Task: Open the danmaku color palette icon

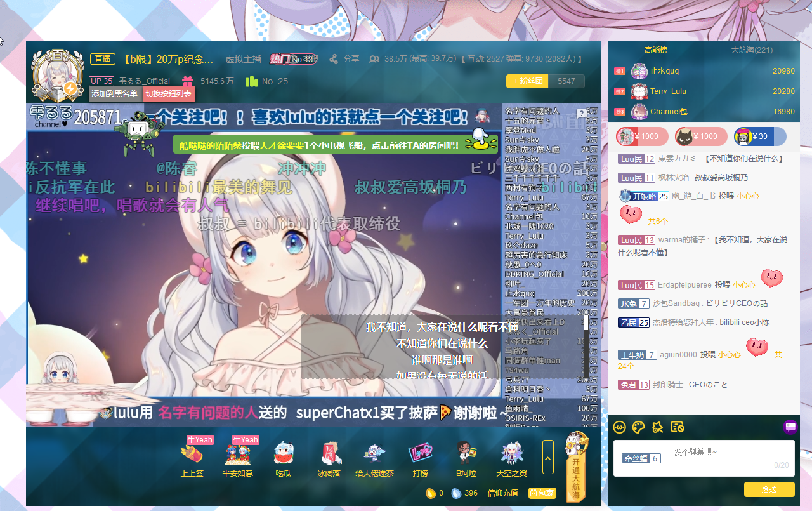Action: coord(639,427)
